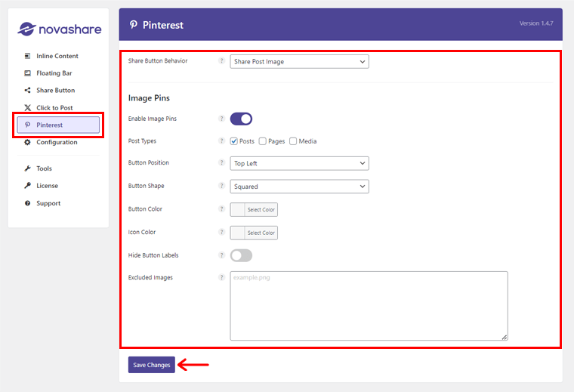Go to Inline Content settings

coord(58,56)
